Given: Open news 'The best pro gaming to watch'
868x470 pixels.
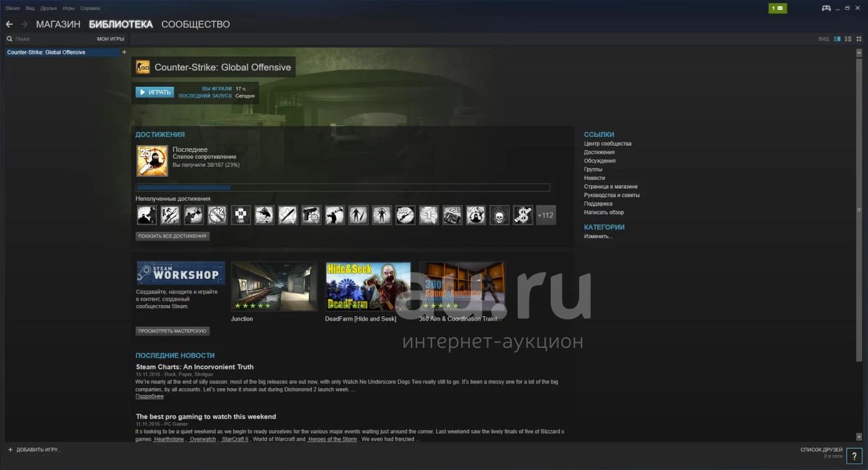Looking at the screenshot, I should pos(206,417).
